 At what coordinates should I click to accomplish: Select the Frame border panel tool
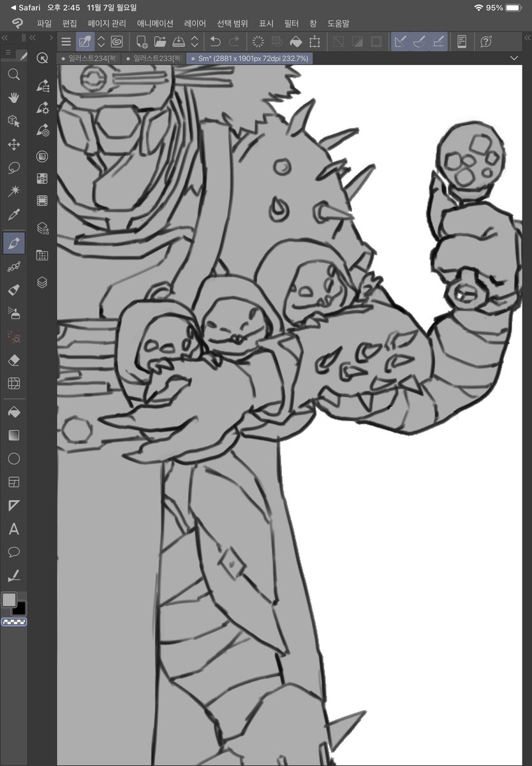coord(13,482)
